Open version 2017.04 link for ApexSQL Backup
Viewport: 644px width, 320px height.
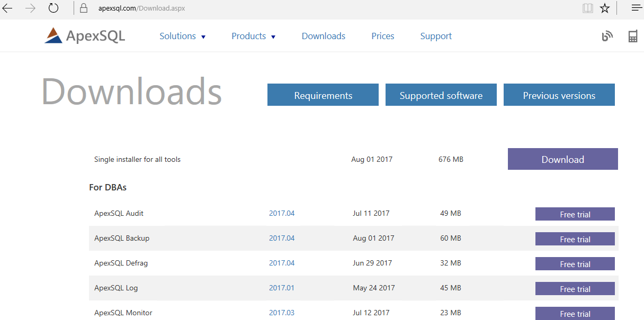click(x=282, y=238)
